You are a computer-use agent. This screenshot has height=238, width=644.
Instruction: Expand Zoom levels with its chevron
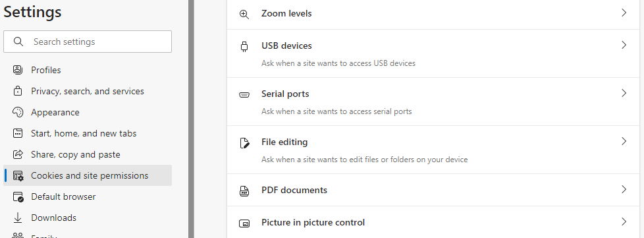coord(624,13)
